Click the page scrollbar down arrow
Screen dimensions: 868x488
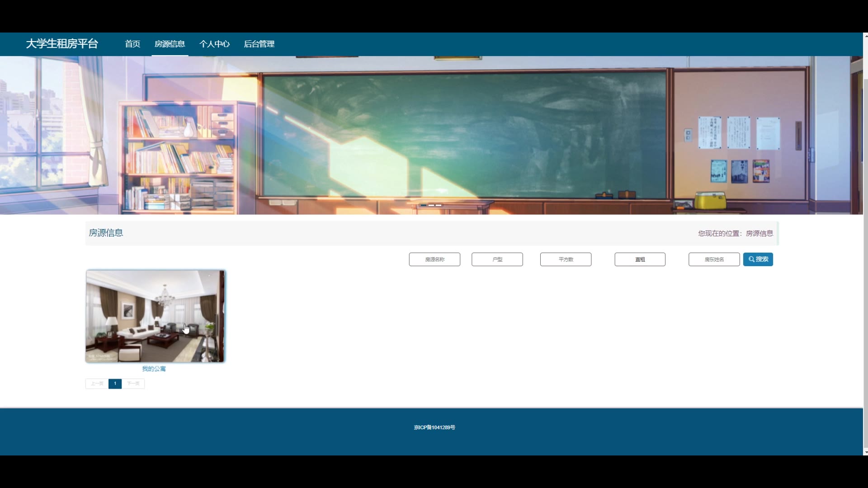(866, 452)
